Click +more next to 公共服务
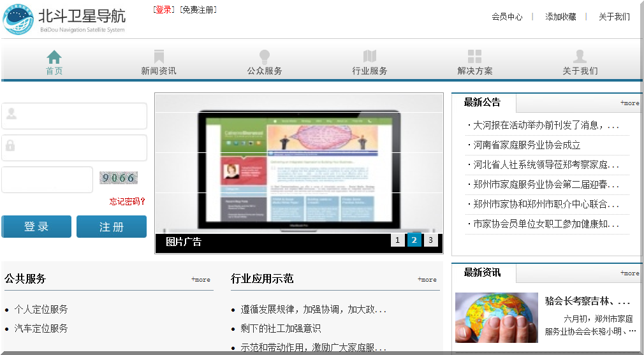644x355 pixels. tap(200, 280)
